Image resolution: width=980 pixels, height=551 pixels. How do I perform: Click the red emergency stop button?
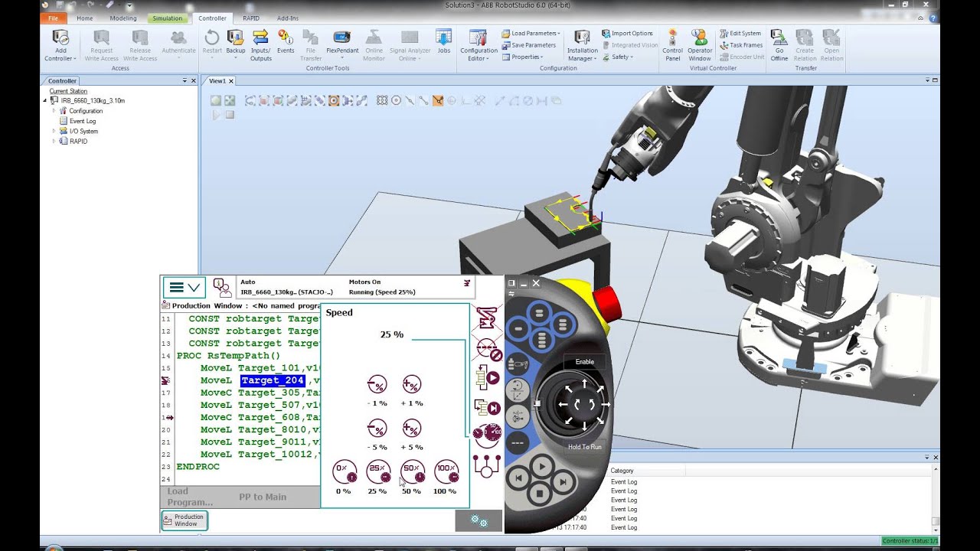click(607, 304)
